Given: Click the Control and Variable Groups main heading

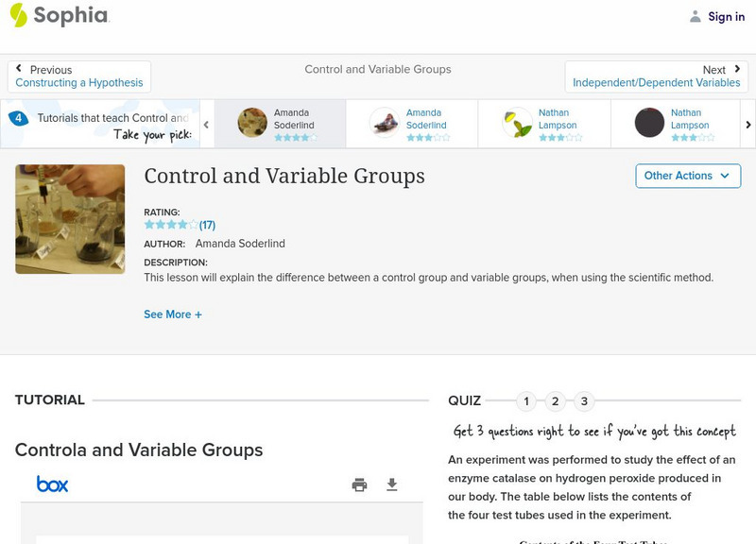Looking at the screenshot, I should tap(284, 176).
